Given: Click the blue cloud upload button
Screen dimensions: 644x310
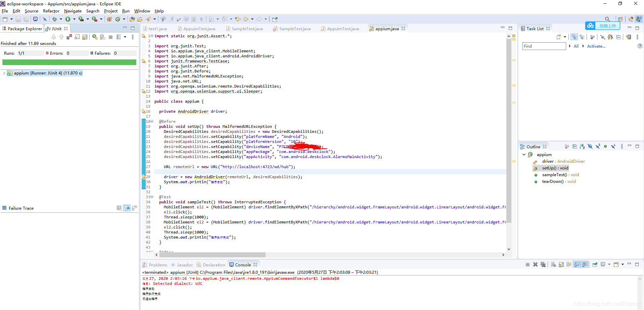Looking at the screenshot, I should coord(603,26).
